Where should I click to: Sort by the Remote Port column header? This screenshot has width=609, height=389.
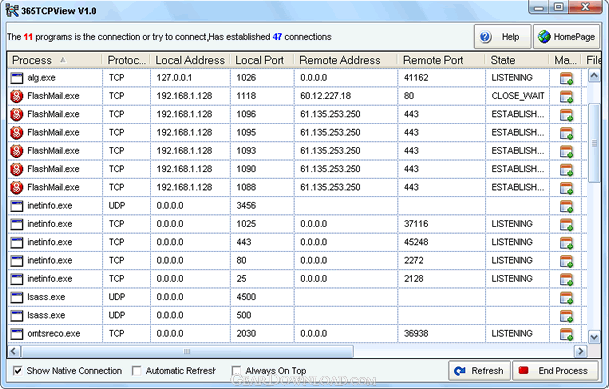tap(441, 60)
